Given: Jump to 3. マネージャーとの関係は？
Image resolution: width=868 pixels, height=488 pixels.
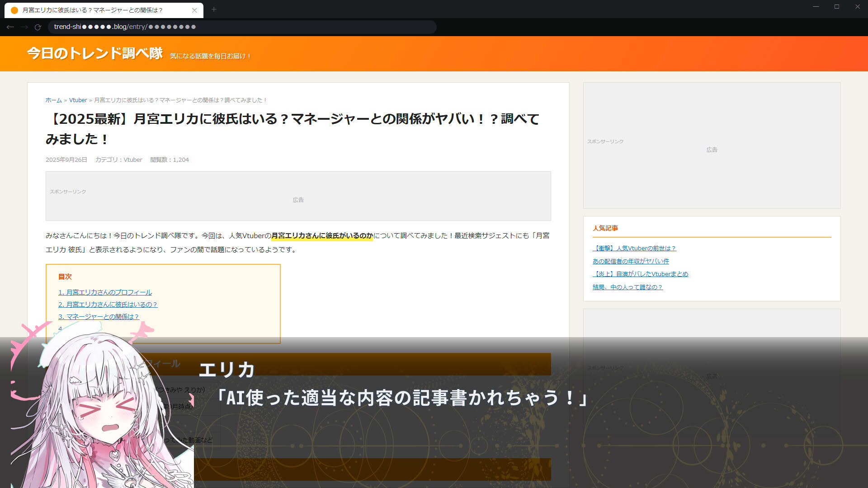Looking at the screenshot, I should coord(99,317).
